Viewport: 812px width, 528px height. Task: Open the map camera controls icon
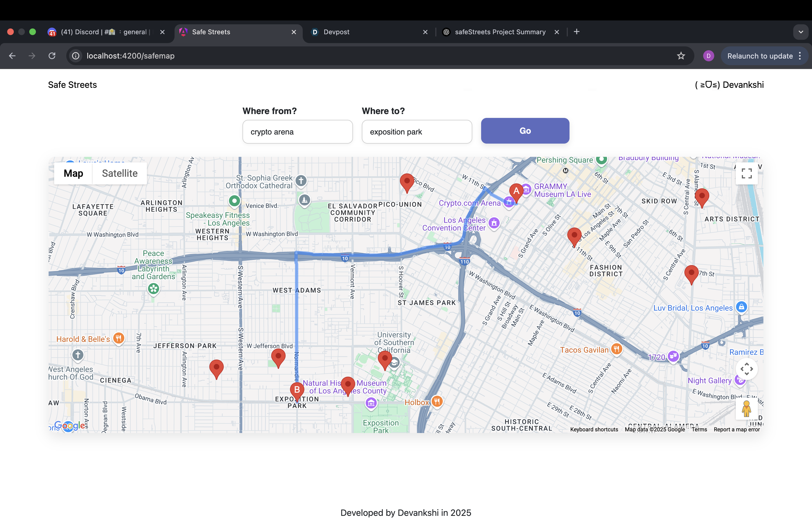click(746, 369)
